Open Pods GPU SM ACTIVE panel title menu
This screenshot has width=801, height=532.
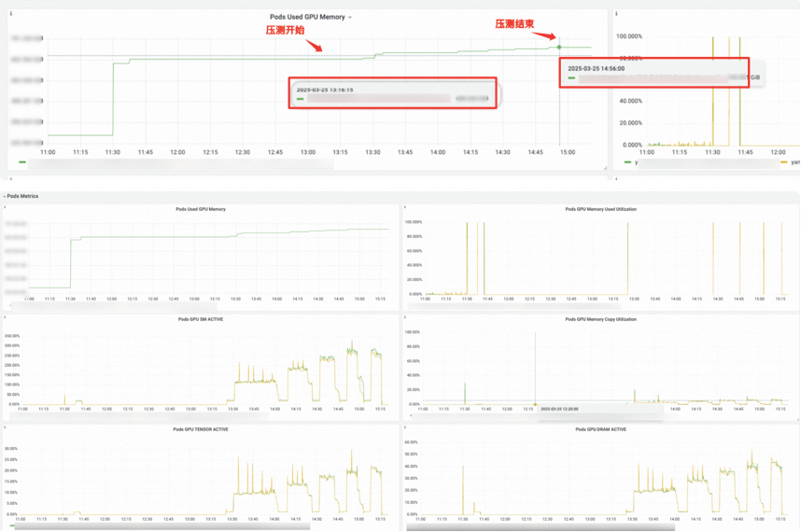pyautogui.click(x=200, y=319)
